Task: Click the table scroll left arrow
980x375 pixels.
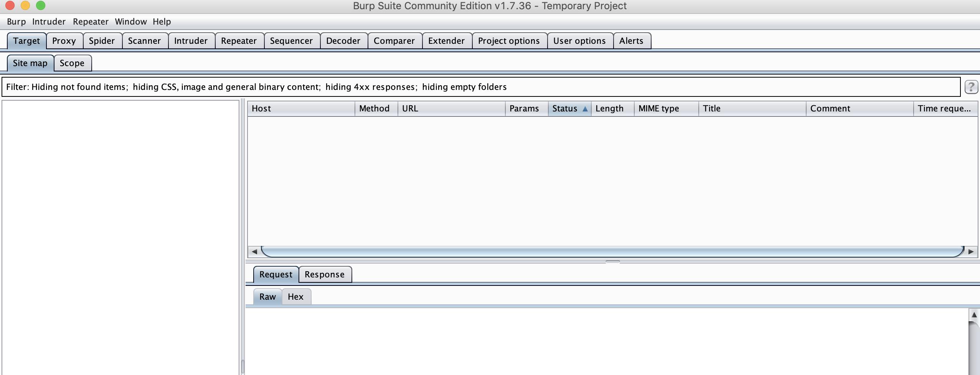Action: [254, 252]
